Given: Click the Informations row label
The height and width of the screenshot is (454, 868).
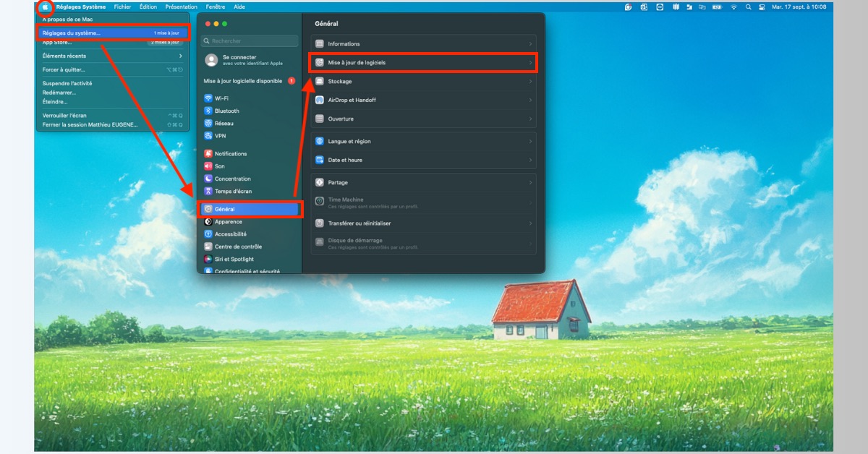Looking at the screenshot, I should tap(344, 44).
